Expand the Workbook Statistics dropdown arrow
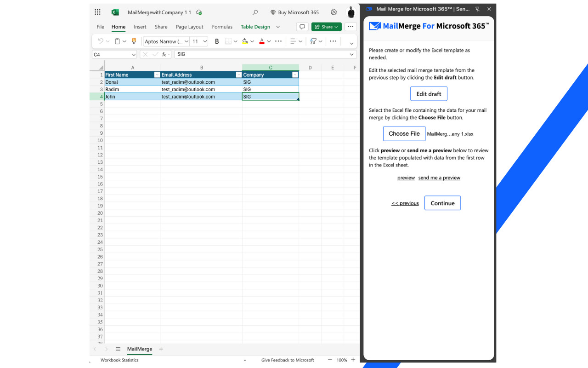This screenshot has height=368, width=588. [x=246, y=360]
